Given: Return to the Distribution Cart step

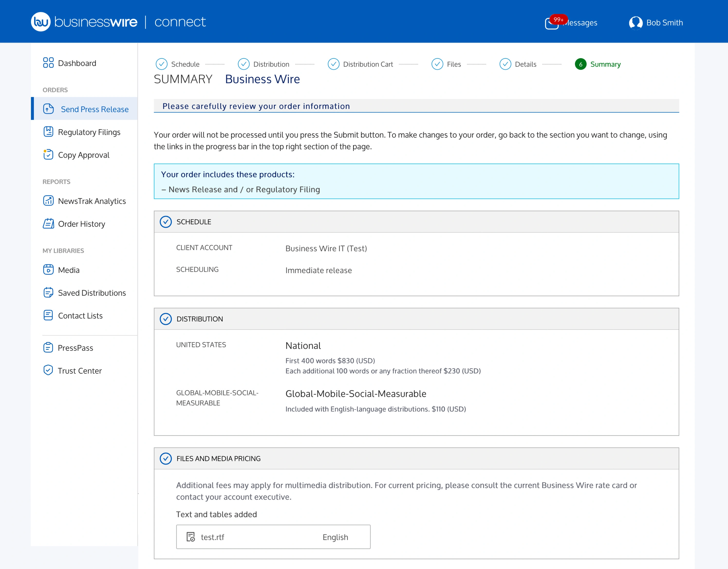Looking at the screenshot, I should [x=360, y=64].
